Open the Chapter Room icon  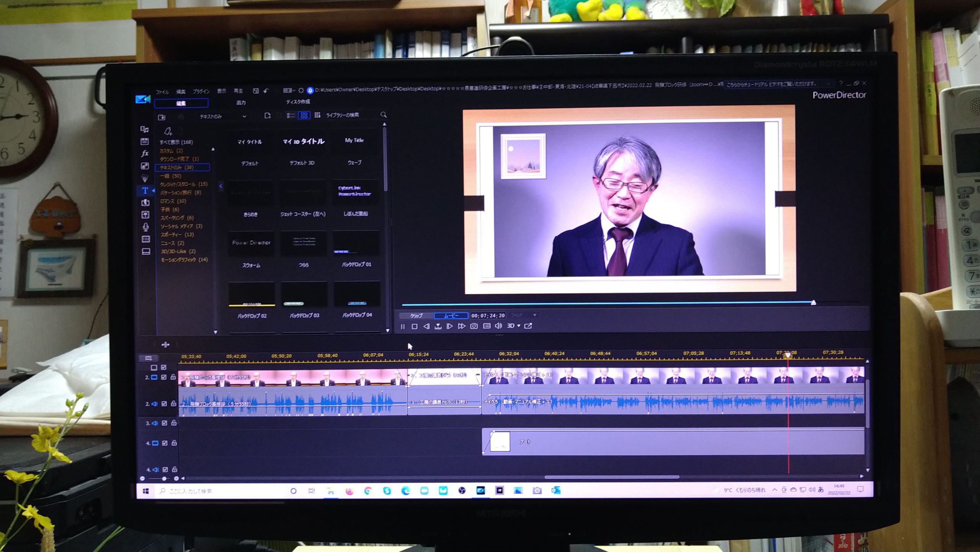(x=146, y=239)
